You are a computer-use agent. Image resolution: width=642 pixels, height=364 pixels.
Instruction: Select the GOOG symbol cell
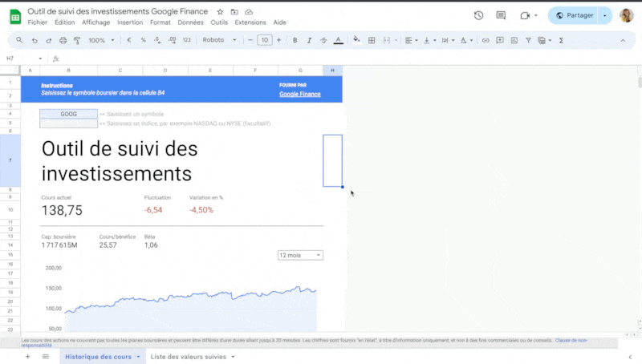(x=68, y=114)
